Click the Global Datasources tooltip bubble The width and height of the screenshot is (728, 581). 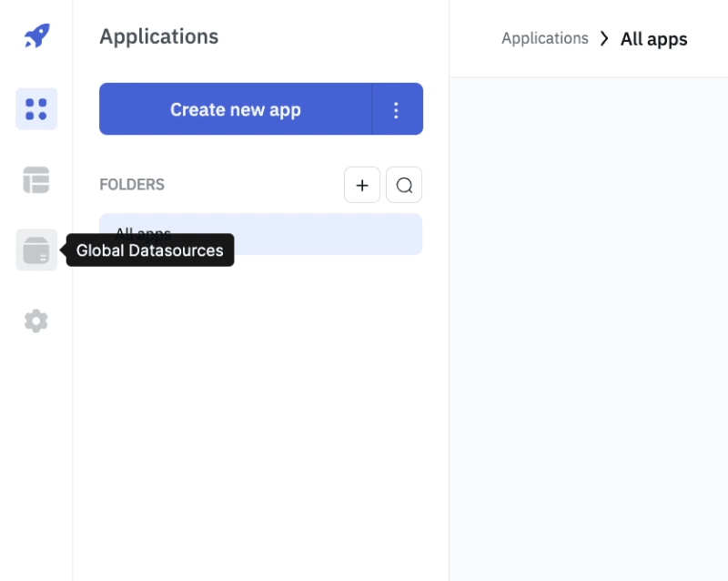[150, 250]
